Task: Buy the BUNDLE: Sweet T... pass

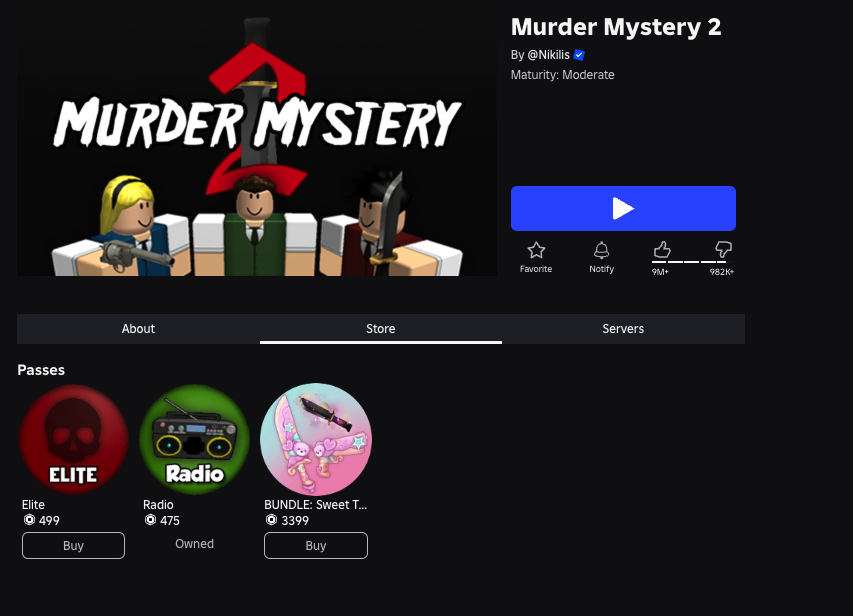Action: point(316,545)
